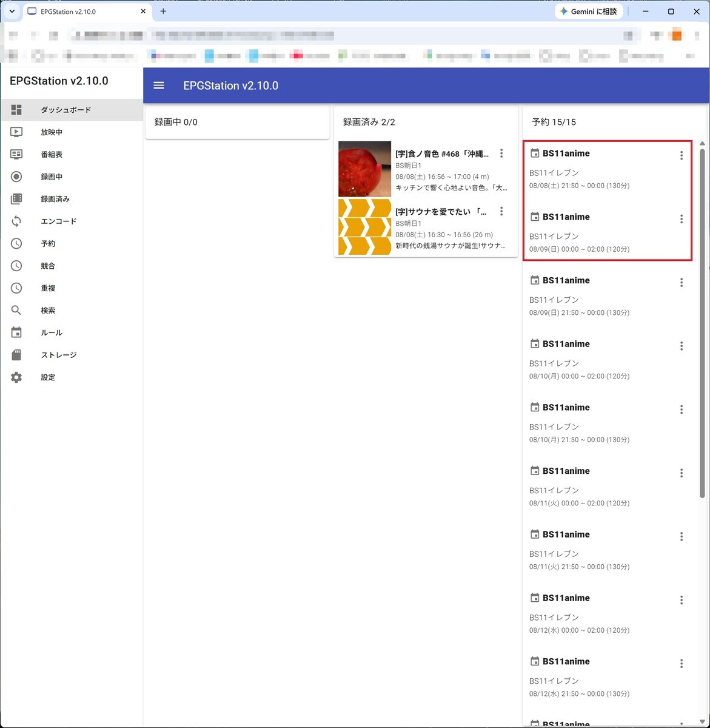Click the Gemini に相談 button
Viewport: 710px width, 728px height.
(589, 12)
